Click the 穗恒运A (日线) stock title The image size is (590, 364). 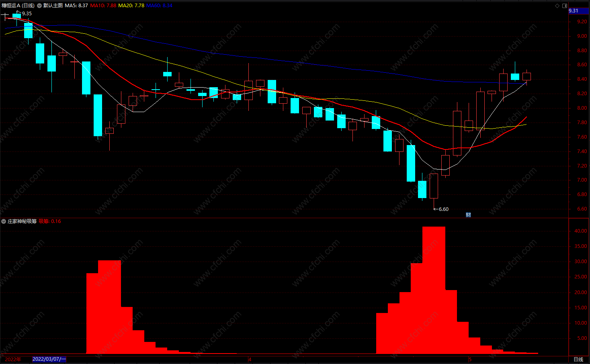tap(18, 6)
